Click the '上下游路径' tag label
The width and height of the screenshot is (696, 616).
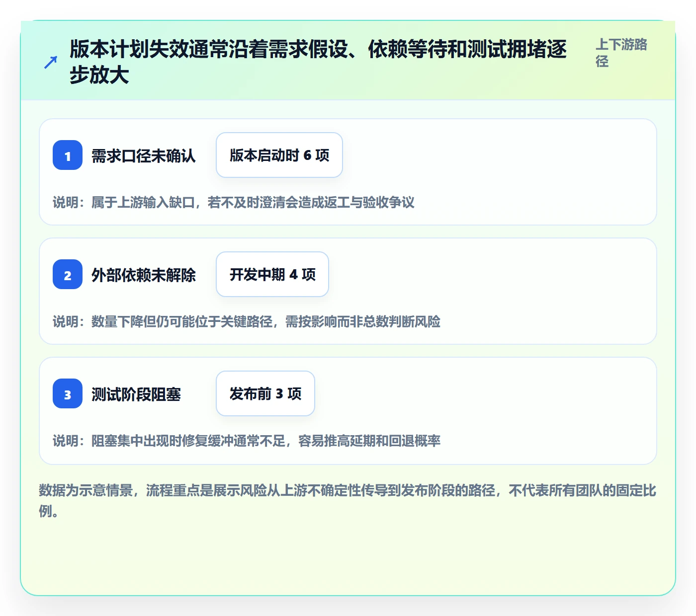coord(621,53)
